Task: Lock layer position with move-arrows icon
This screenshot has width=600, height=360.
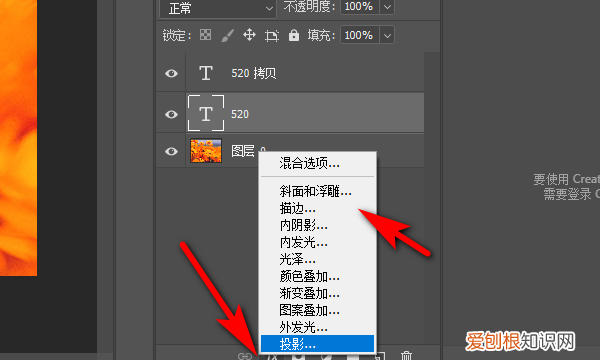Action: point(249,35)
